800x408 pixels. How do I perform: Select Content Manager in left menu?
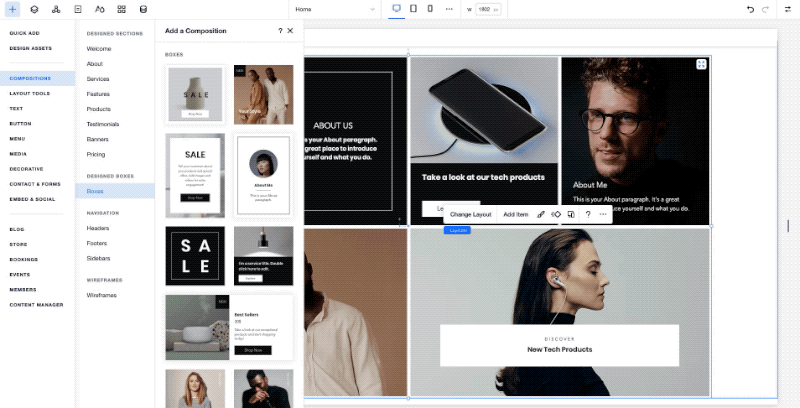(36, 305)
